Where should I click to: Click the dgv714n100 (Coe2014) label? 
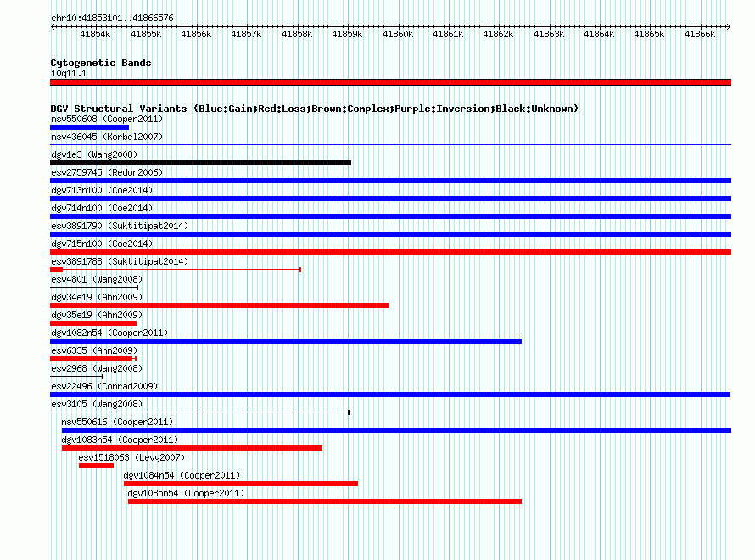coord(102,208)
